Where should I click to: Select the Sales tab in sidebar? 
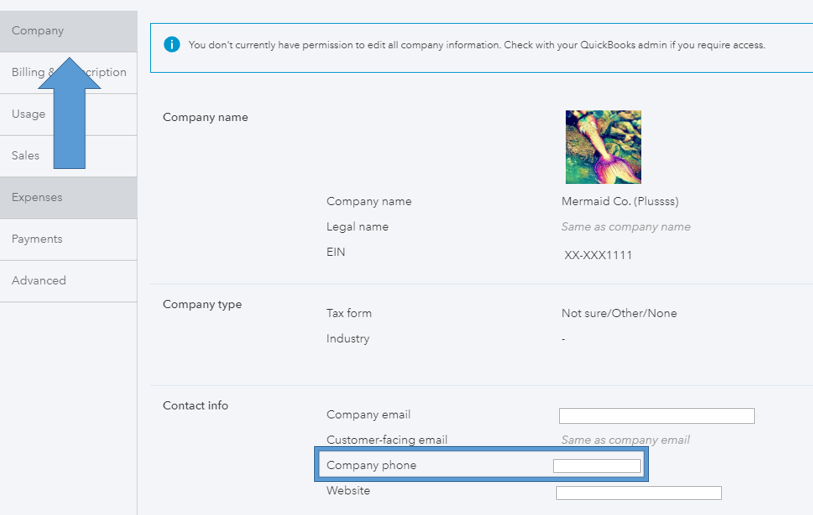tap(25, 156)
